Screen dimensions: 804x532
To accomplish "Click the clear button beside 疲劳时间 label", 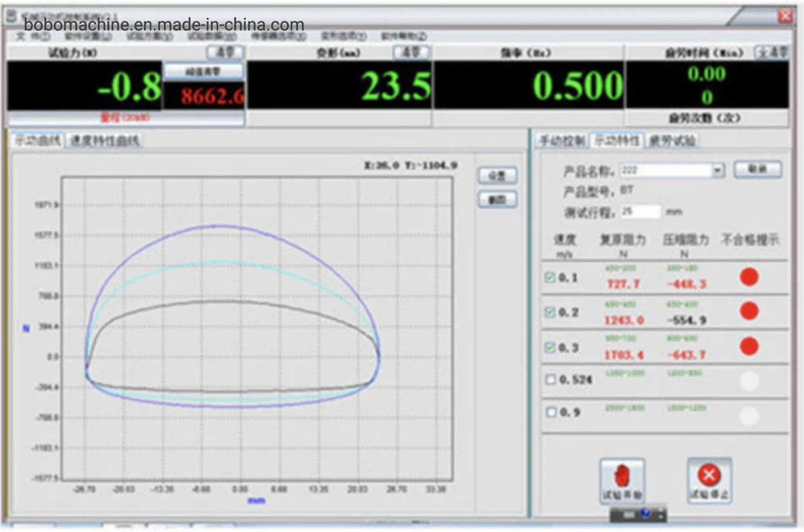I will tap(772, 52).
